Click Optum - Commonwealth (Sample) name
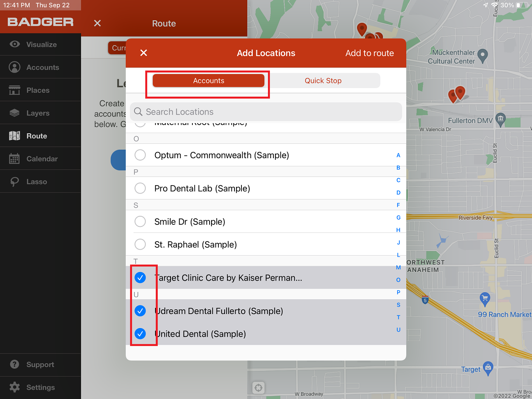This screenshot has width=532, height=399. [x=222, y=155]
